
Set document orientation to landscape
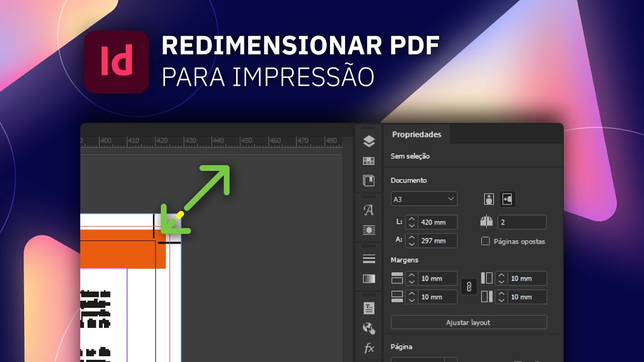coord(507,199)
